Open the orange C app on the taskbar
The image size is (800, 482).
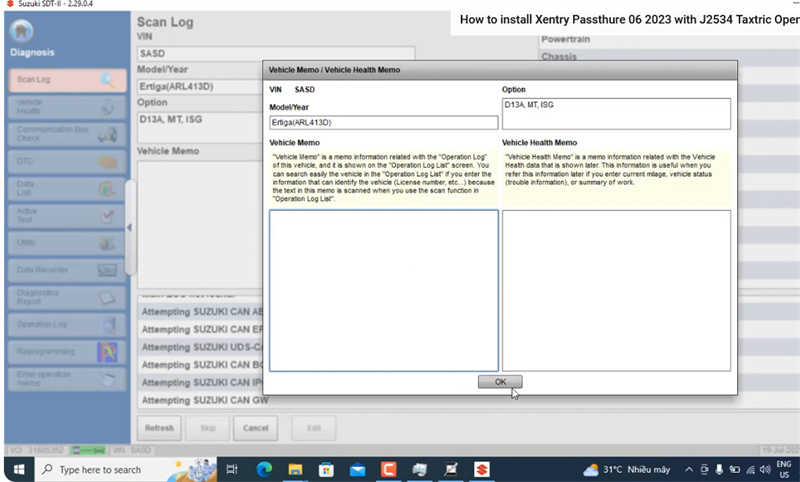(x=388, y=469)
